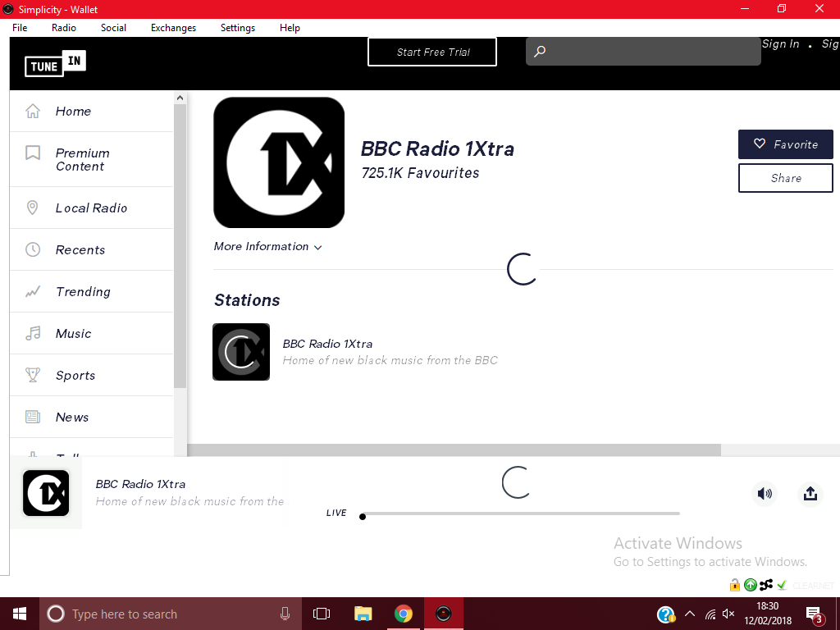Screen dimensions: 840x630
Task: Click the '725.1K Favourites' text
Action: pyautogui.click(x=421, y=172)
